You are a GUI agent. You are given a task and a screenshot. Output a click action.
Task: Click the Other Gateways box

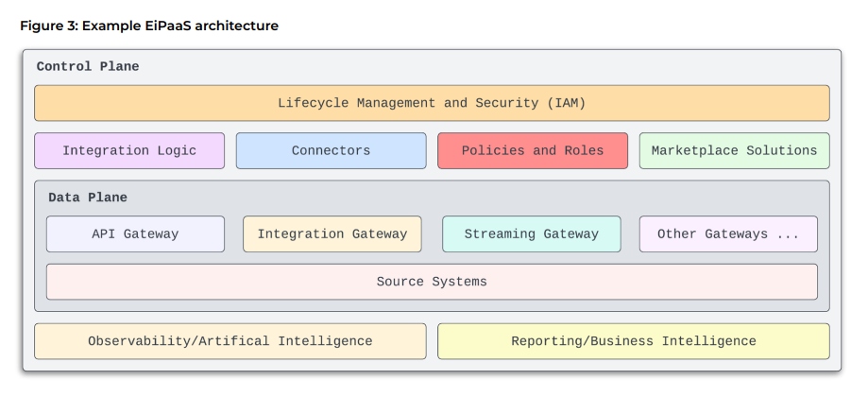tap(727, 233)
